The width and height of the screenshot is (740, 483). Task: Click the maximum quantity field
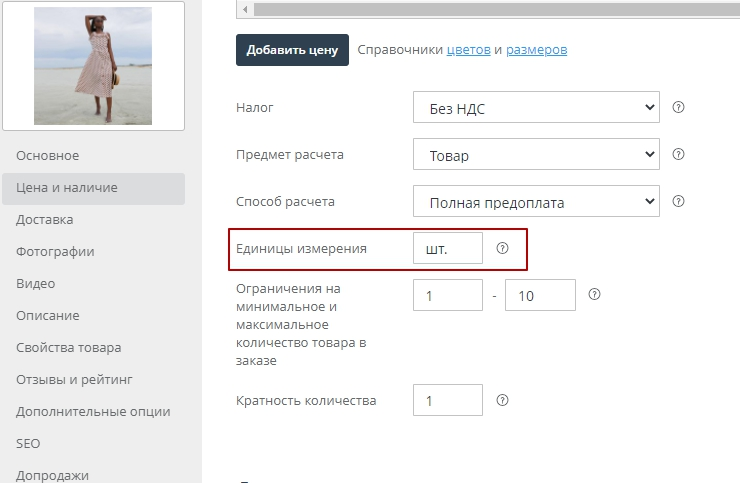(x=540, y=296)
